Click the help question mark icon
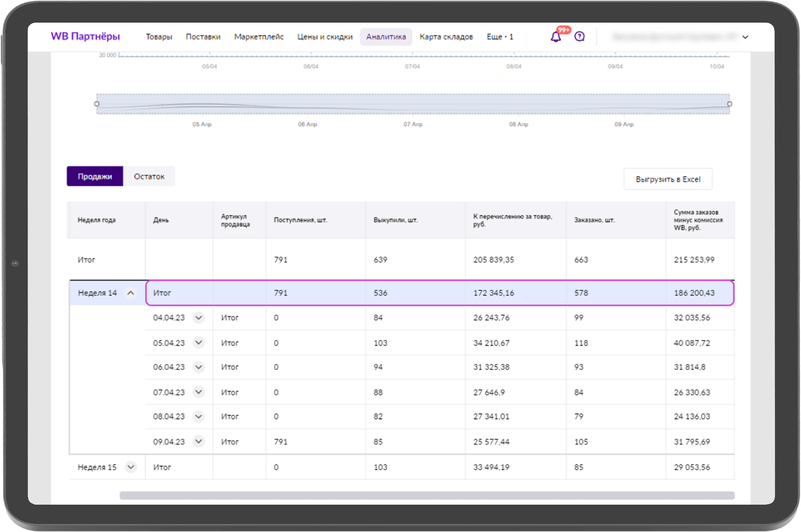The image size is (801, 532). click(579, 37)
